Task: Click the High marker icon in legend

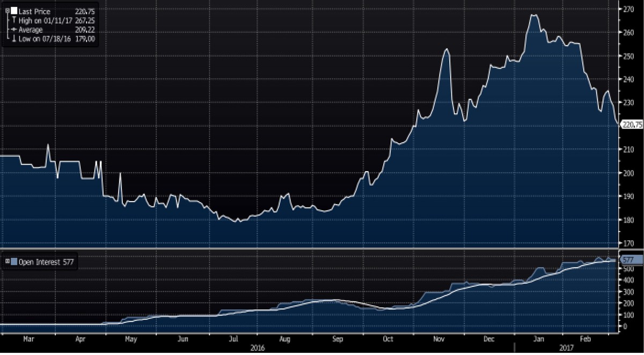Action: point(14,20)
